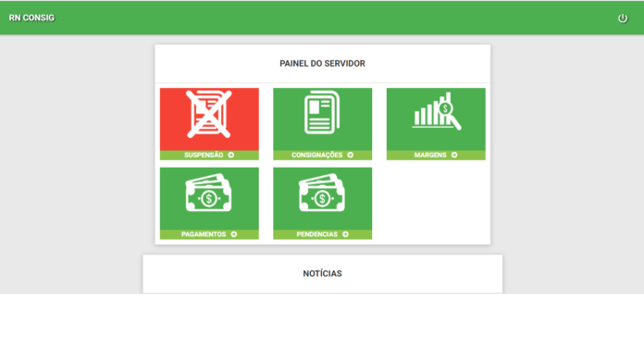
Task: Click arrow circle next to Margens
Action: (454, 155)
